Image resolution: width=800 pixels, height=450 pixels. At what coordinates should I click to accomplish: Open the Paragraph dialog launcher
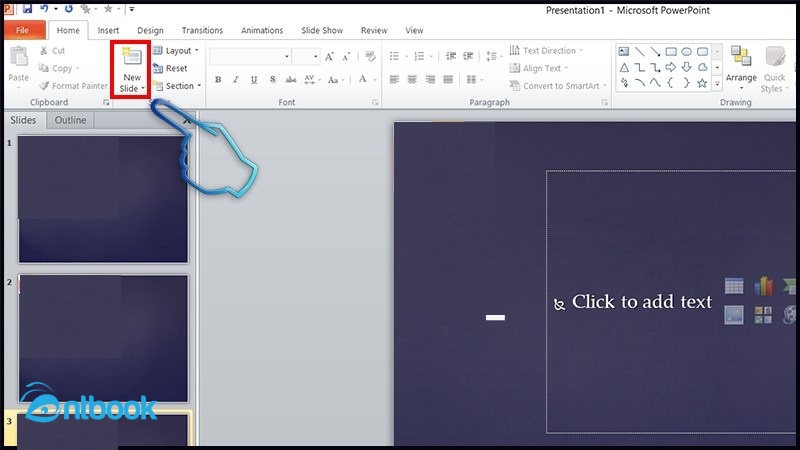[605, 103]
